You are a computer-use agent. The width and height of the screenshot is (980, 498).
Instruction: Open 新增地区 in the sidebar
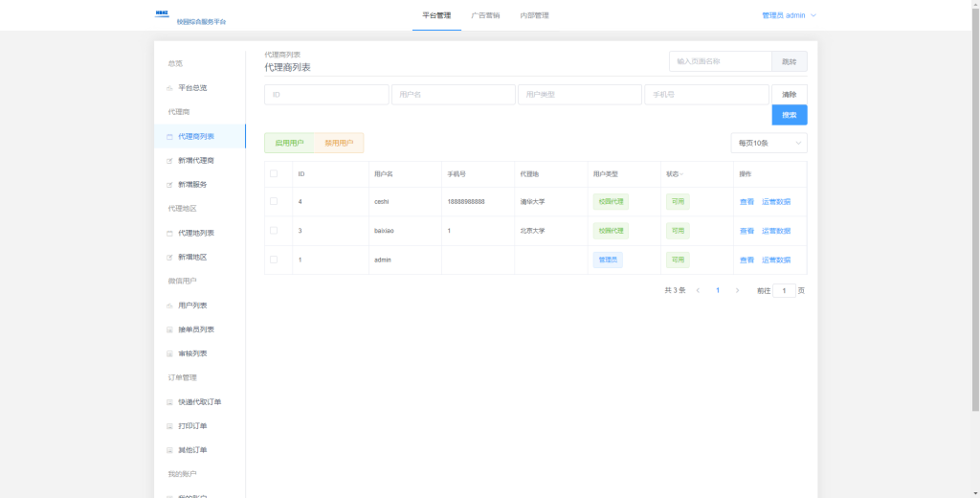pyautogui.click(x=200, y=257)
